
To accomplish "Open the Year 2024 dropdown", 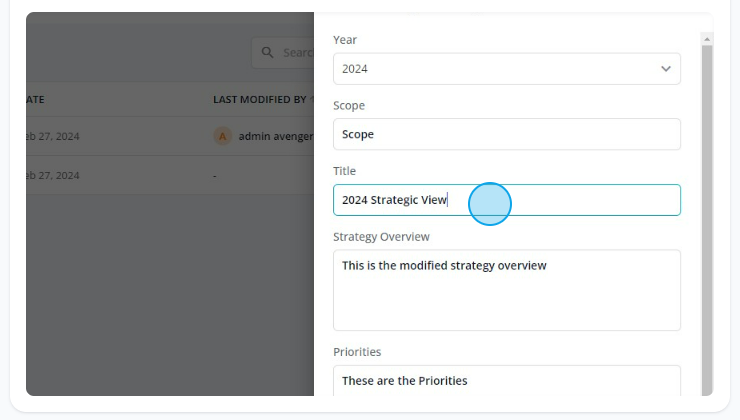I will pos(506,69).
